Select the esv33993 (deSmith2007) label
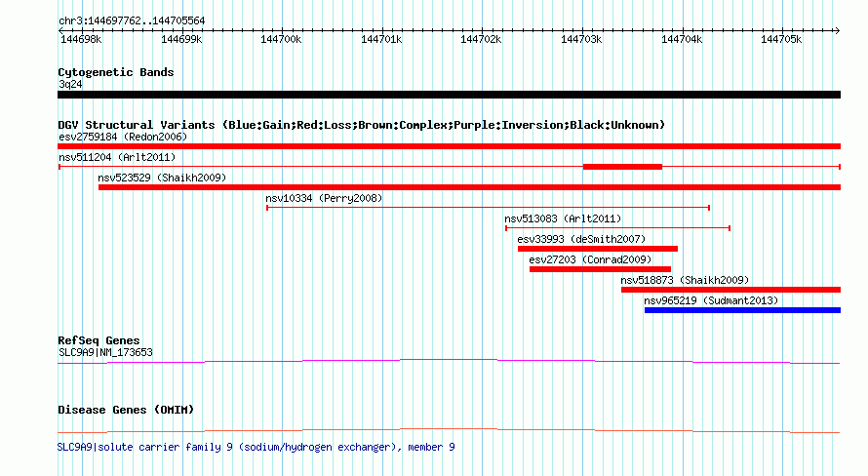868x476 pixels. coord(581,239)
